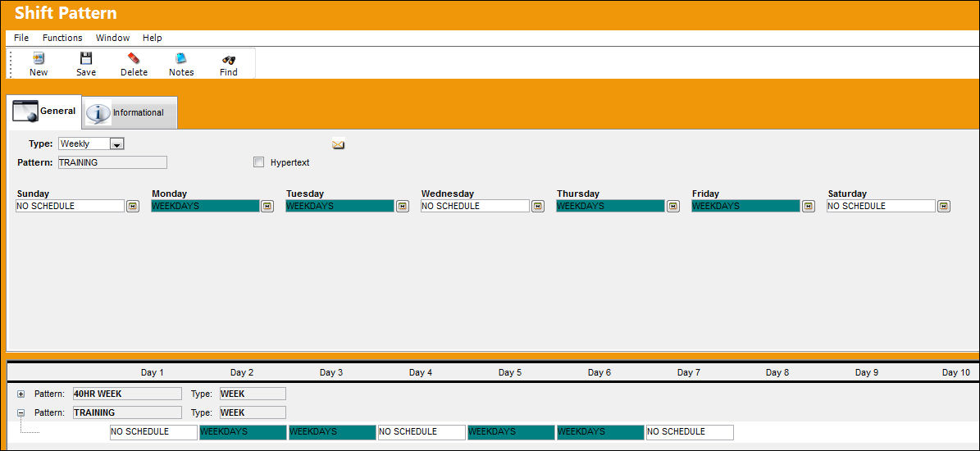Click the Day 8 column header
The width and height of the screenshot is (980, 451).
pos(777,372)
